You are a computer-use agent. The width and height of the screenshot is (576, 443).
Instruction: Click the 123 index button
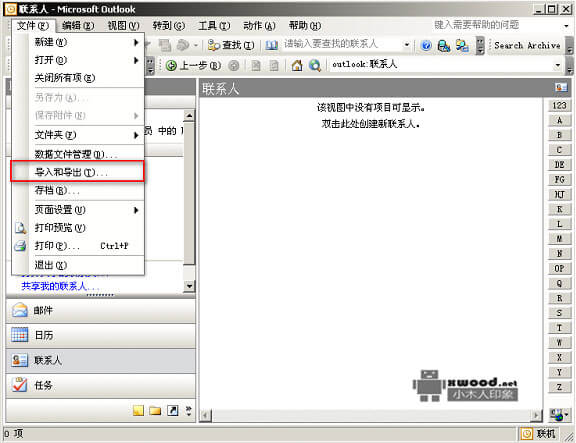[559, 106]
